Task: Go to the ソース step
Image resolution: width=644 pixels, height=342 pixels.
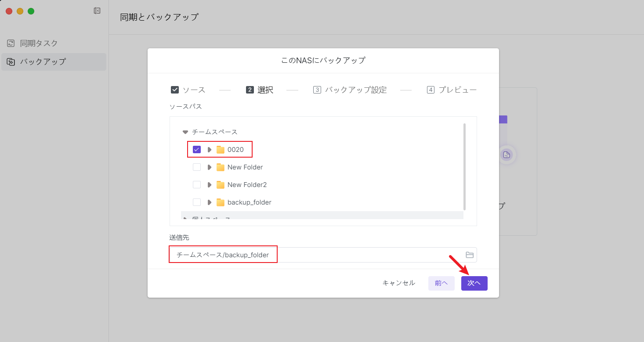Action: pyautogui.click(x=188, y=90)
